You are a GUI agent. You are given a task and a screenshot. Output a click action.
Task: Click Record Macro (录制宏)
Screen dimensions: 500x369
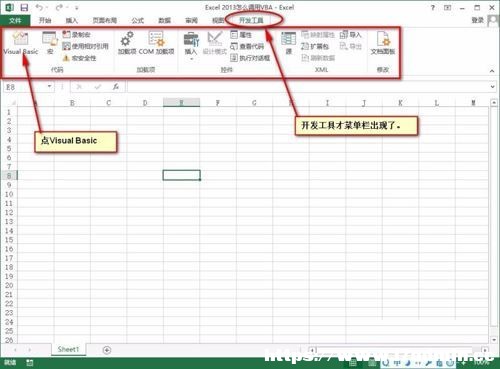coord(77,35)
